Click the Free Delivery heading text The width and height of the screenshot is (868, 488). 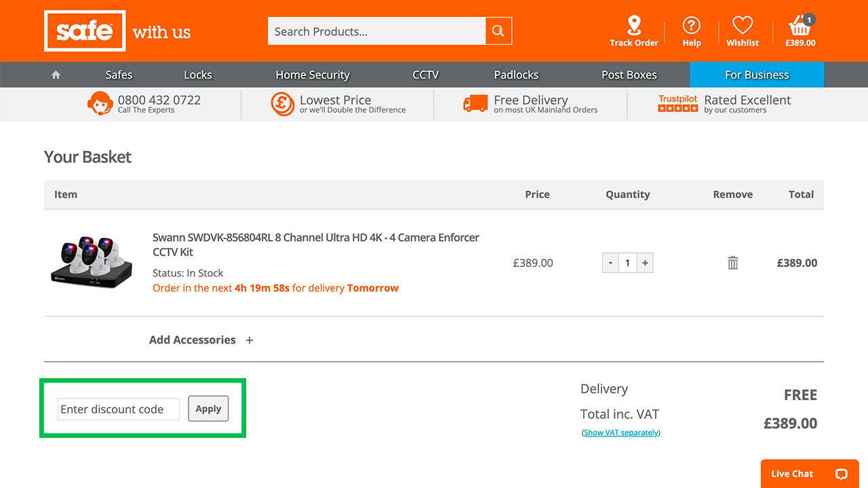(x=531, y=100)
